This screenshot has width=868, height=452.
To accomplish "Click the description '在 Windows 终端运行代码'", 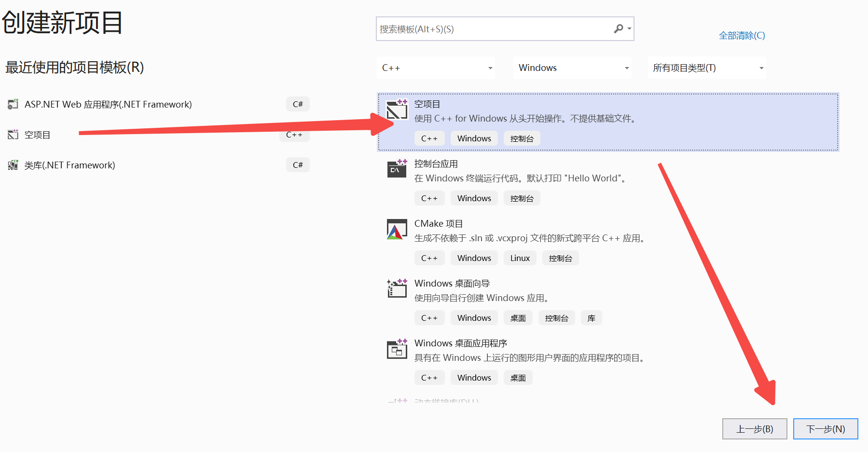I will [x=522, y=178].
